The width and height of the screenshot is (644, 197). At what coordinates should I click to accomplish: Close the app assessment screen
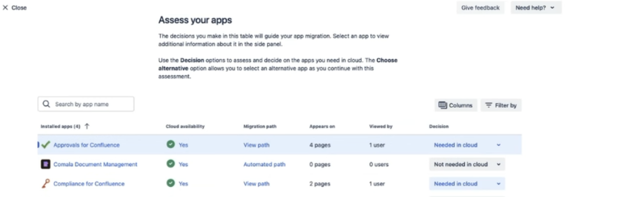coord(15,8)
